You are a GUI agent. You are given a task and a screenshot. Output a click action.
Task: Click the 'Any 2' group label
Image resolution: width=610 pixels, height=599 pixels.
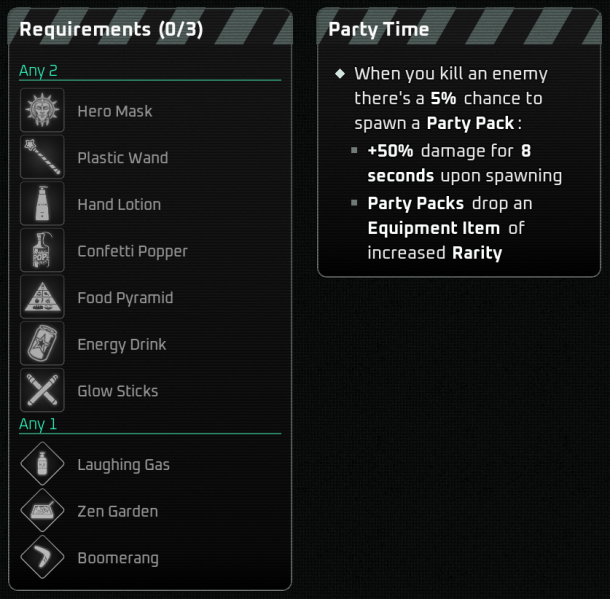click(38, 70)
